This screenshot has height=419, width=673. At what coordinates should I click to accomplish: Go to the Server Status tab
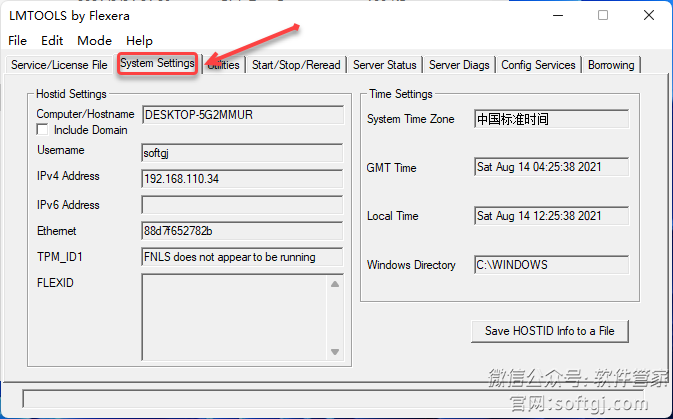click(385, 65)
